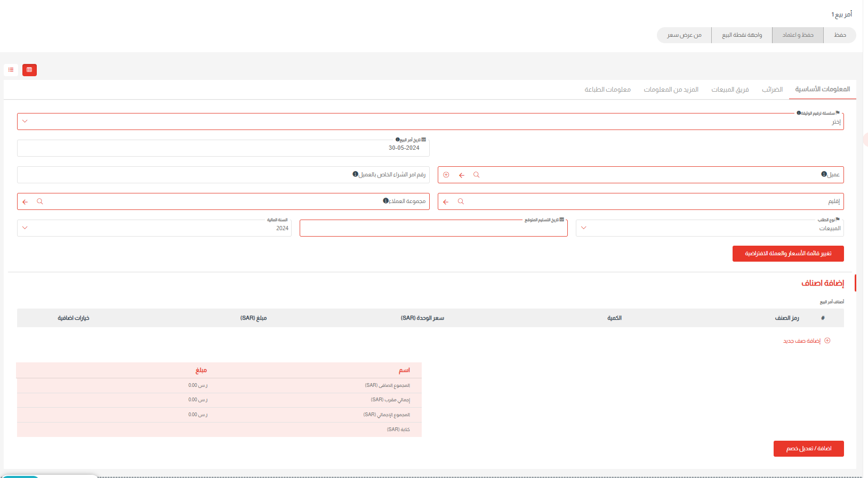Open the الضرائب tab
The height and width of the screenshot is (478, 868).
point(772,90)
